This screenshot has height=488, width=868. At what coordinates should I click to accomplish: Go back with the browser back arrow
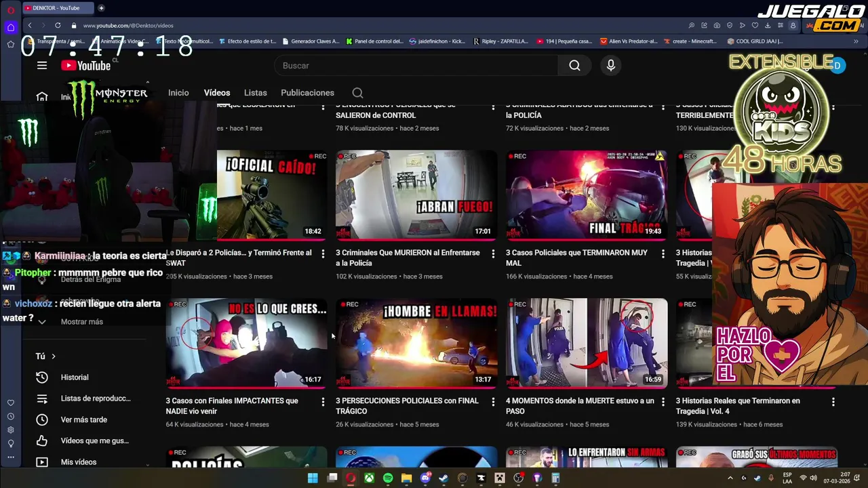[30, 26]
